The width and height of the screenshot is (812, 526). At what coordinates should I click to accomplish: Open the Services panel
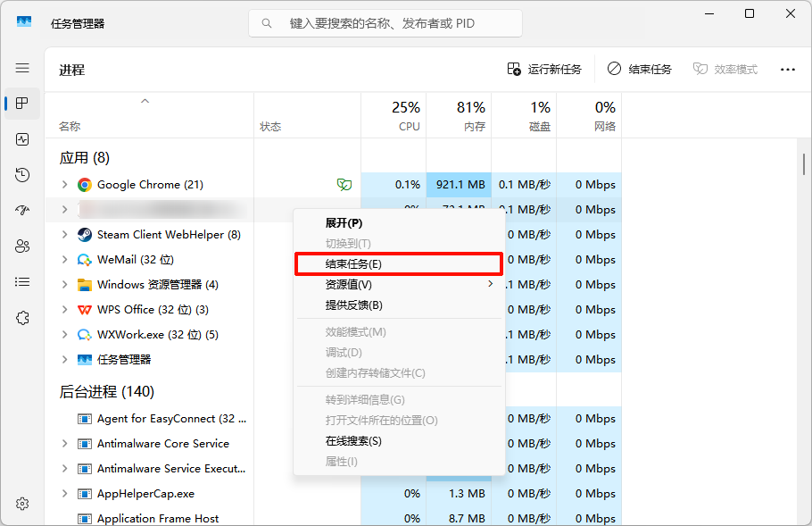point(22,317)
